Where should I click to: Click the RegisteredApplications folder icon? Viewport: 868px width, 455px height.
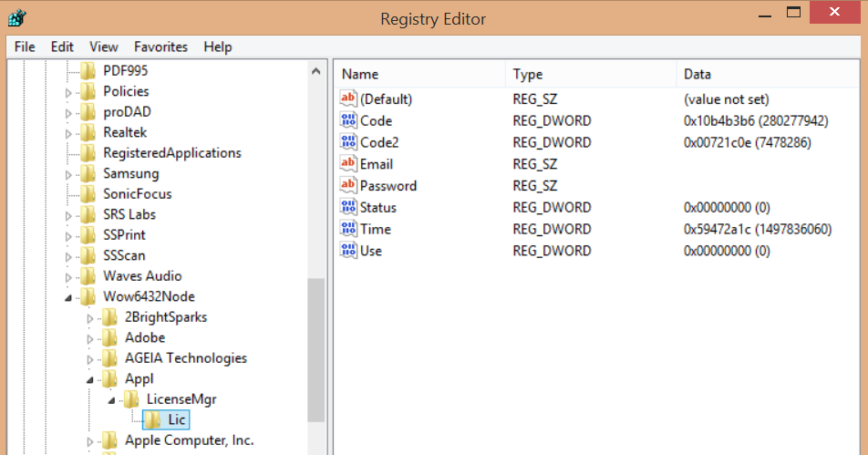(x=88, y=153)
